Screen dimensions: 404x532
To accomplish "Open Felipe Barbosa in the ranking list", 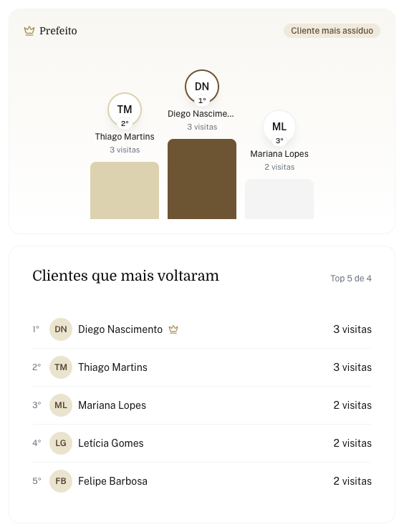I will [202, 481].
